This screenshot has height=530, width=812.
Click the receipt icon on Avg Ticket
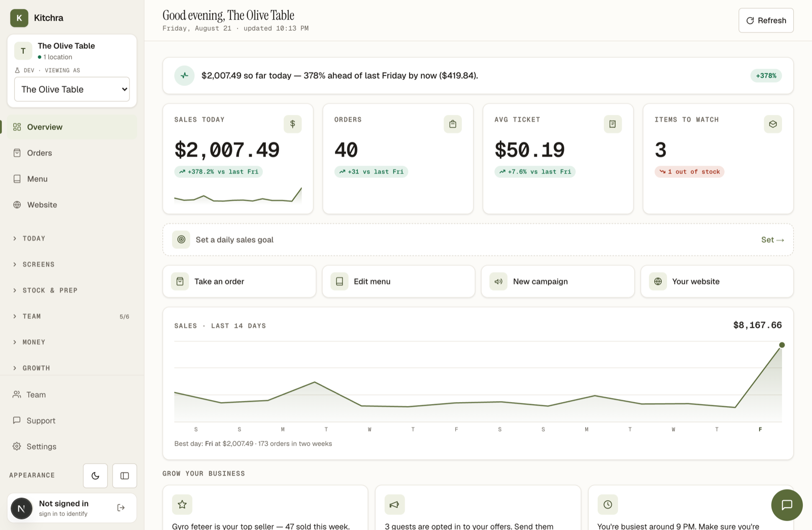click(613, 124)
